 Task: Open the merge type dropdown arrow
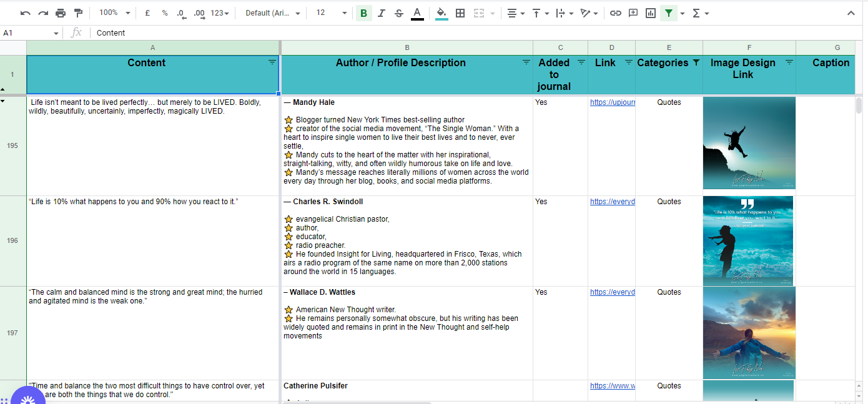(x=493, y=13)
